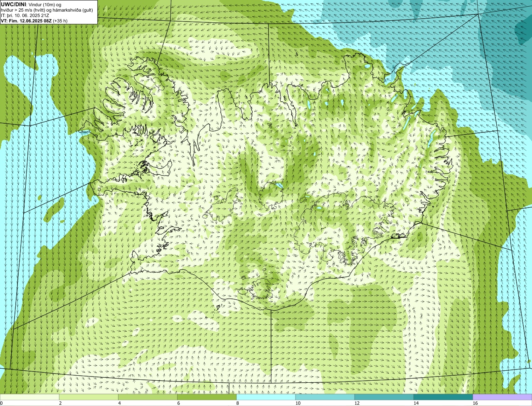Click the turquoise 10–12 m/s legend swatch
This screenshot has height=406, width=532.
(325, 397)
